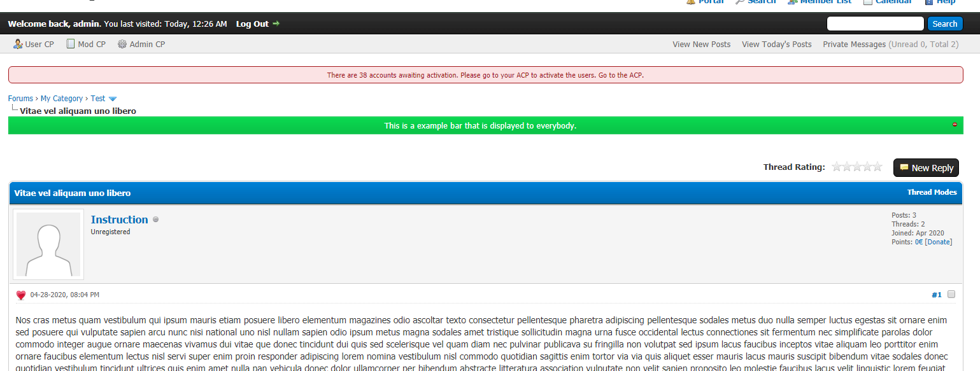This screenshot has width=980, height=371.
Task: Click the 'Threads: 2' text
Action: tap(908, 224)
